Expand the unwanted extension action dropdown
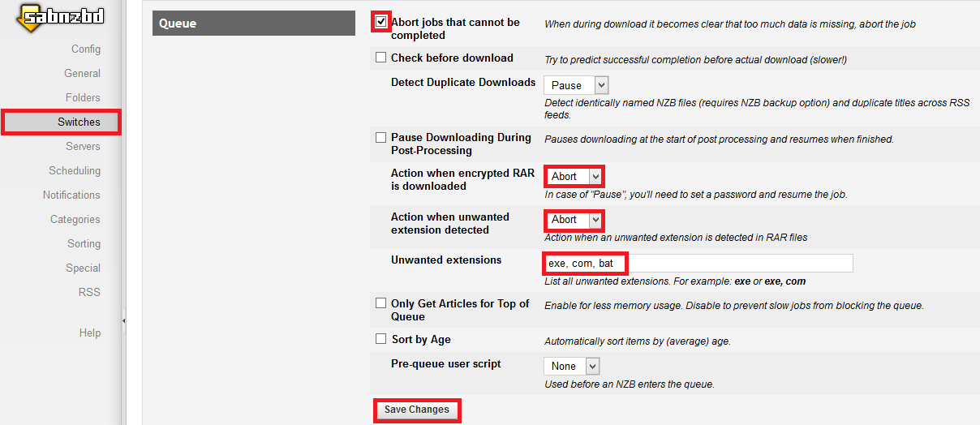 tap(574, 220)
